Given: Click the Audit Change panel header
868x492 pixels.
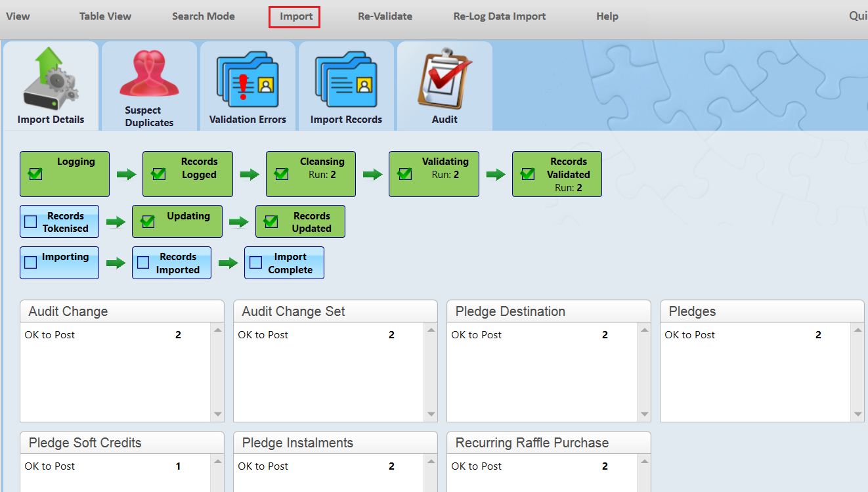Looking at the screenshot, I should point(122,311).
